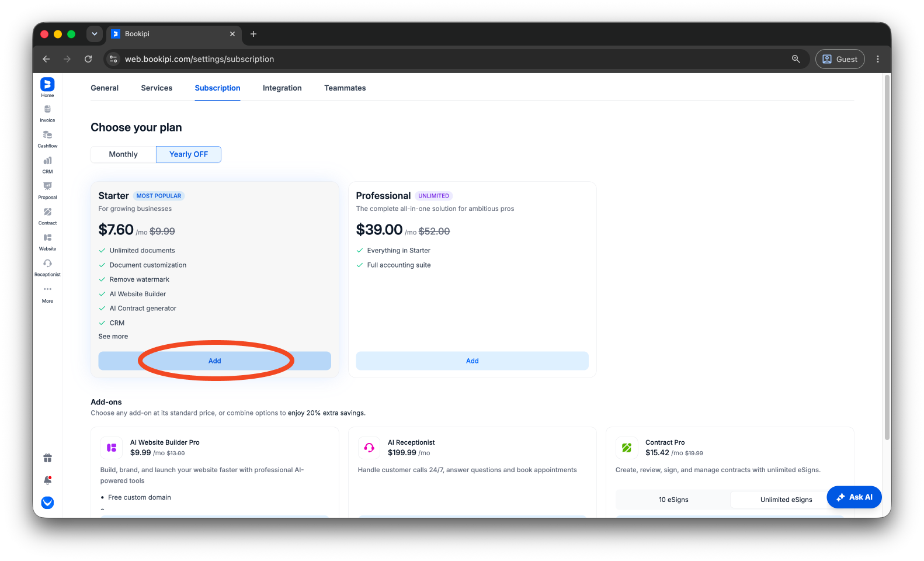
Task: Select Yearly OFF billing
Action: point(189,154)
